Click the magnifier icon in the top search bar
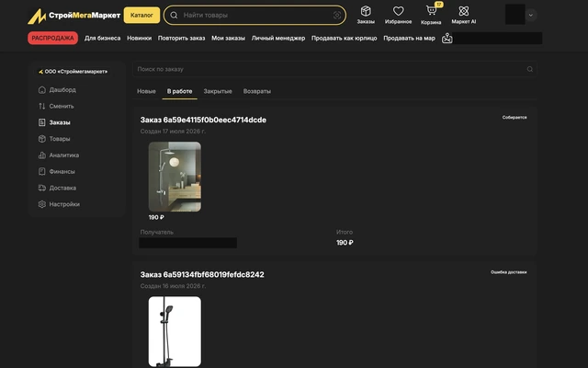This screenshot has height=368, width=588. click(x=174, y=15)
